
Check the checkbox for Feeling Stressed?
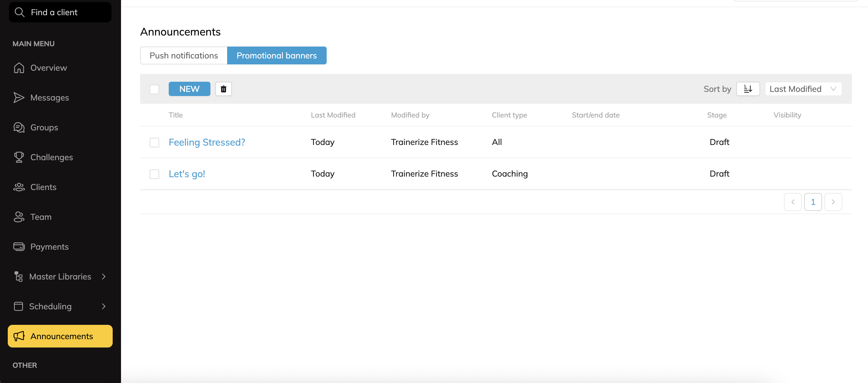pyautogui.click(x=154, y=142)
